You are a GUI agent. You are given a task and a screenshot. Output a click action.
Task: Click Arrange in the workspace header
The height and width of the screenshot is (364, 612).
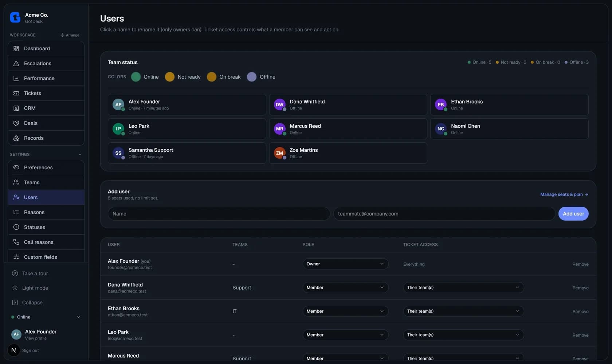[70, 35]
